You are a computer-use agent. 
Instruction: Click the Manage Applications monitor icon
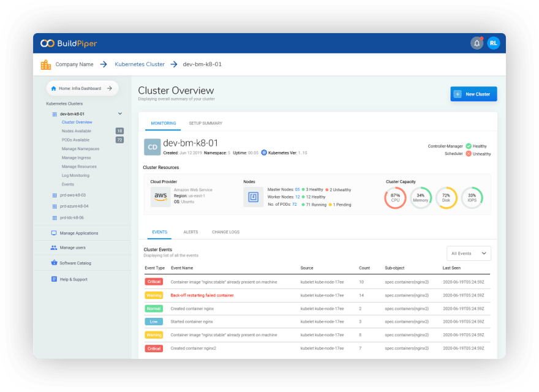pos(54,233)
